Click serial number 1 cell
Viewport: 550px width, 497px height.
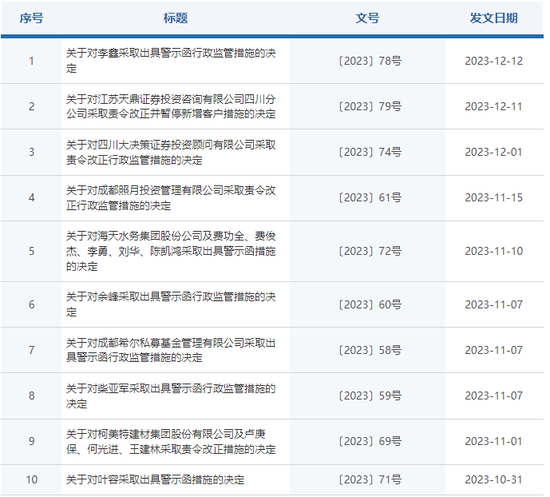(x=31, y=61)
